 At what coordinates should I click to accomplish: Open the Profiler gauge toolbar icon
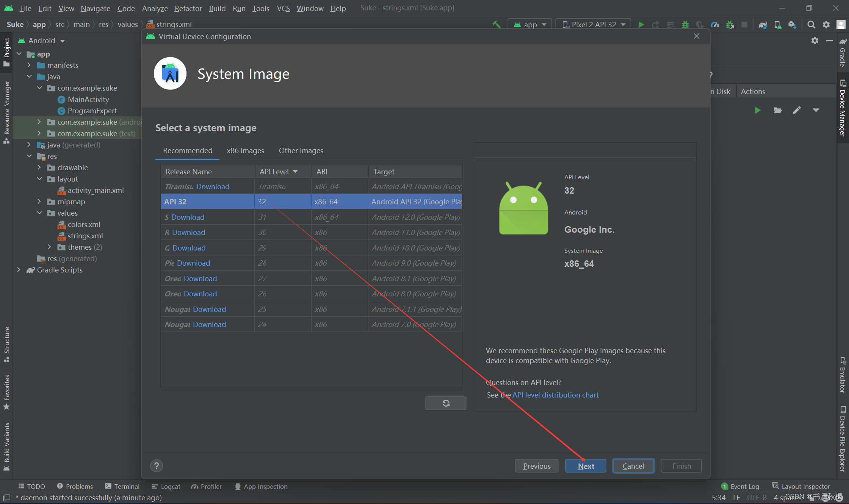point(714,25)
